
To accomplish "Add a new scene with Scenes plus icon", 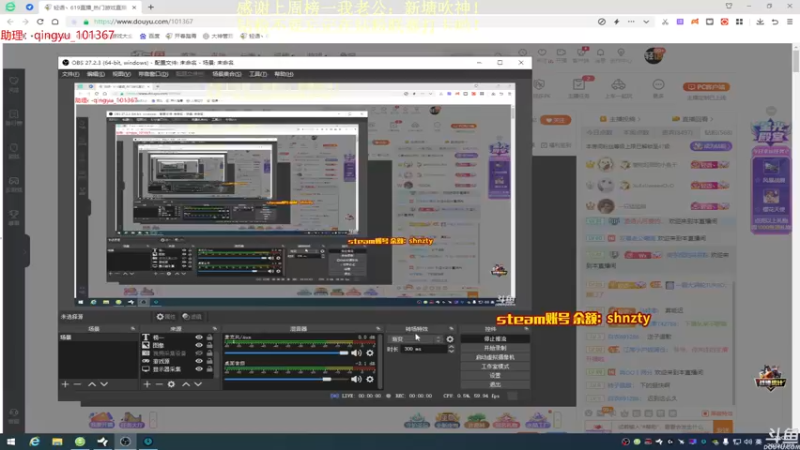I will coord(65,384).
